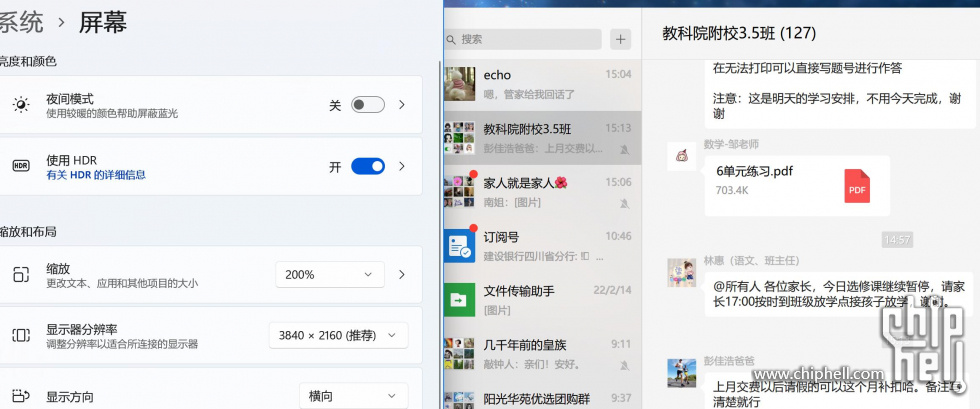
Task: Click the display resolution icon
Action: 21,335
